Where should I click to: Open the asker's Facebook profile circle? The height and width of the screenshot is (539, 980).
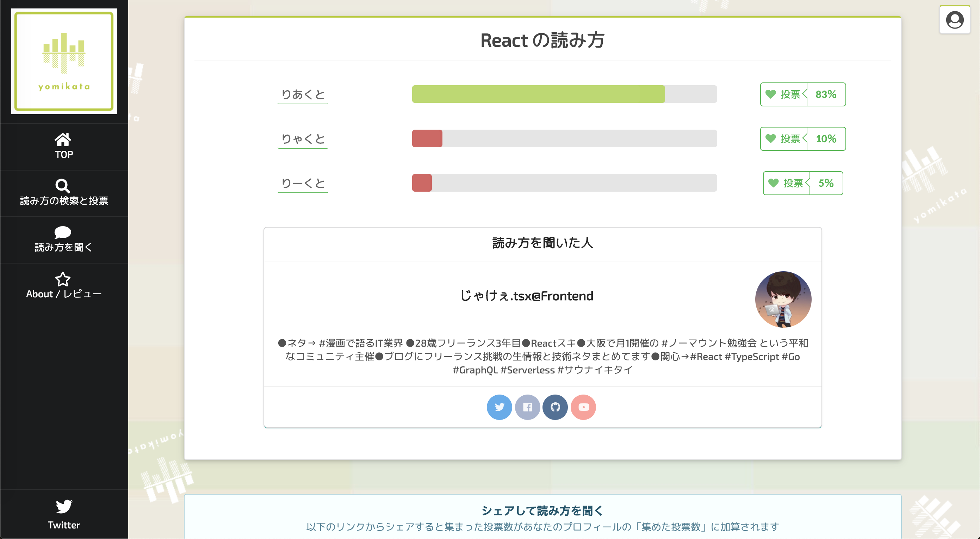pyautogui.click(x=527, y=407)
